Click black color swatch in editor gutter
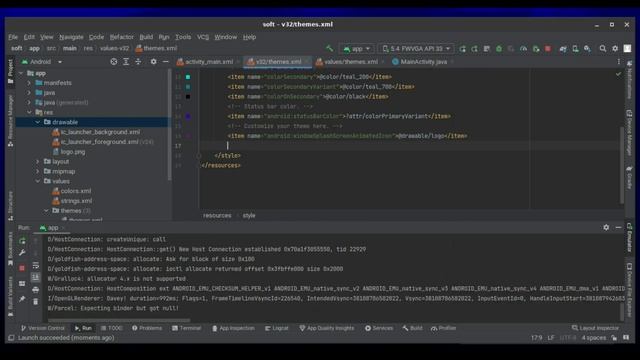The height and width of the screenshot is (360, 640). pyautogui.click(x=188, y=97)
